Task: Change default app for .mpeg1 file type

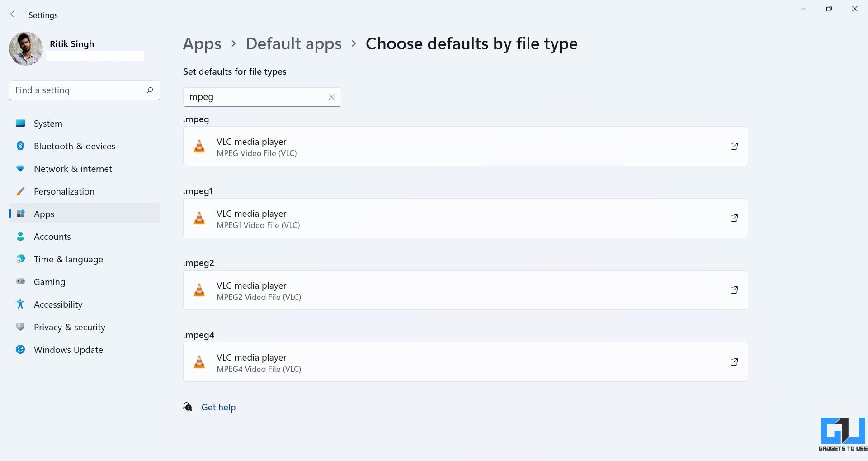Action: [x=465, y=218]
